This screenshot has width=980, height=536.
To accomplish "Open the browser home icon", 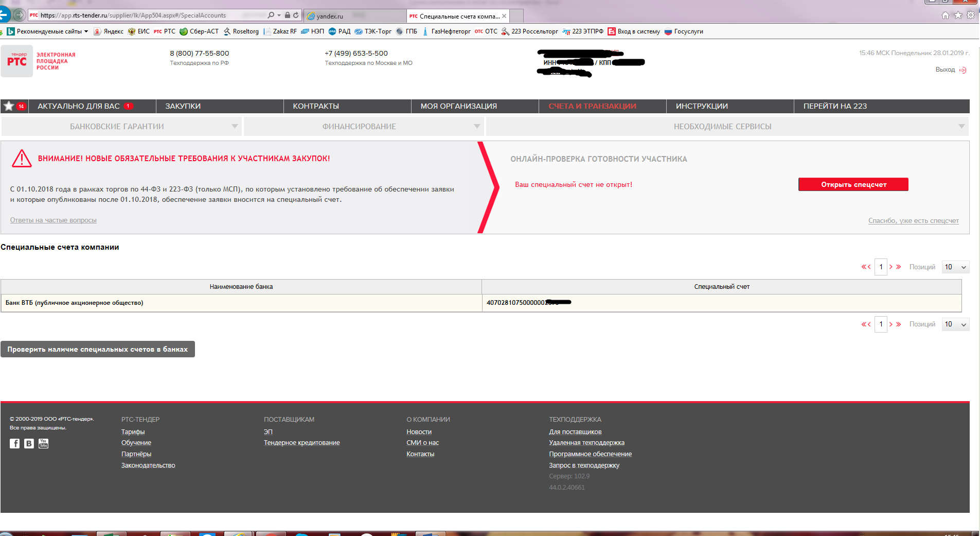I will (945, 15).
